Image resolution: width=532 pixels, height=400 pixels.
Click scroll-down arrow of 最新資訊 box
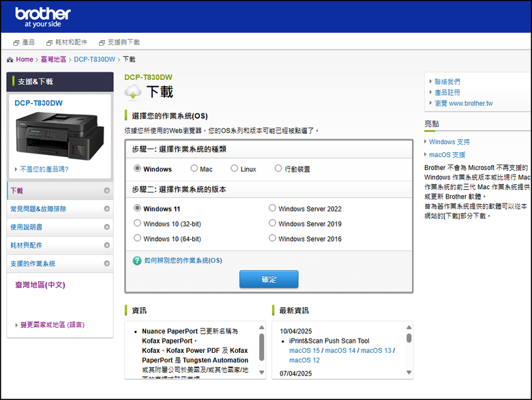tap(409, 372)
